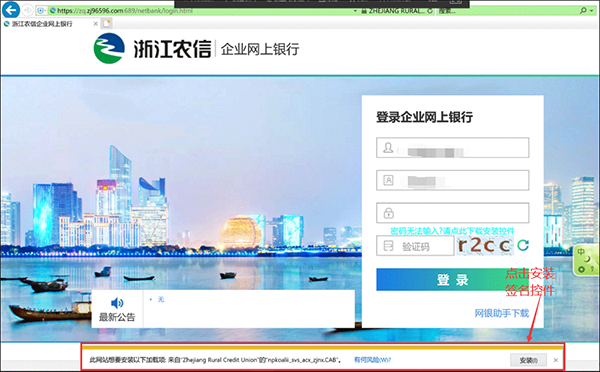Dismiss the add-on install notification bar

556,360
